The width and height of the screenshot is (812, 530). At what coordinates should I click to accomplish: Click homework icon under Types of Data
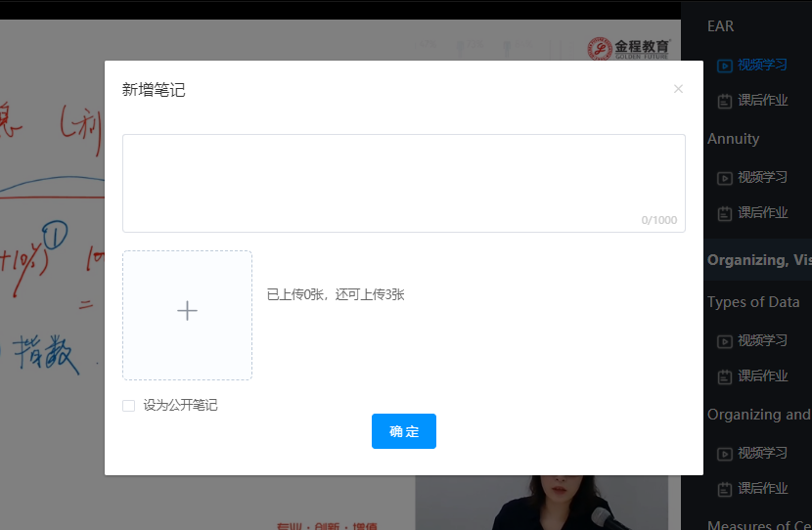[x=724, y=376]
